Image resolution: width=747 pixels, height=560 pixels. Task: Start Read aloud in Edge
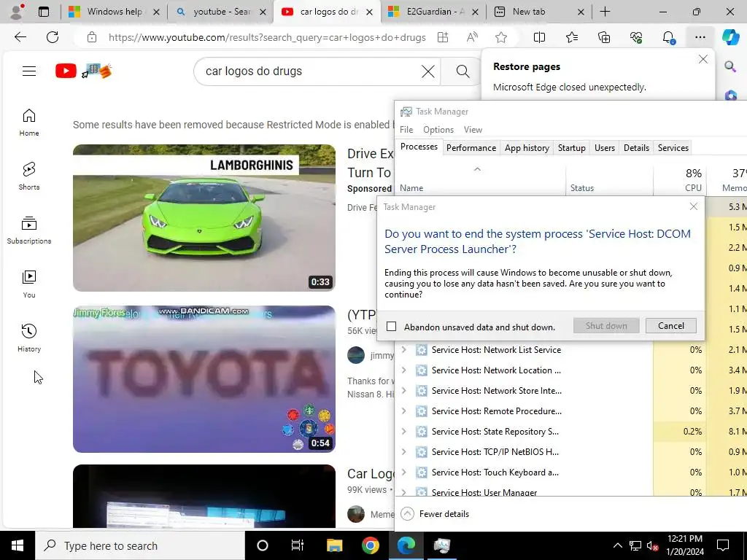tap(472, 37)
